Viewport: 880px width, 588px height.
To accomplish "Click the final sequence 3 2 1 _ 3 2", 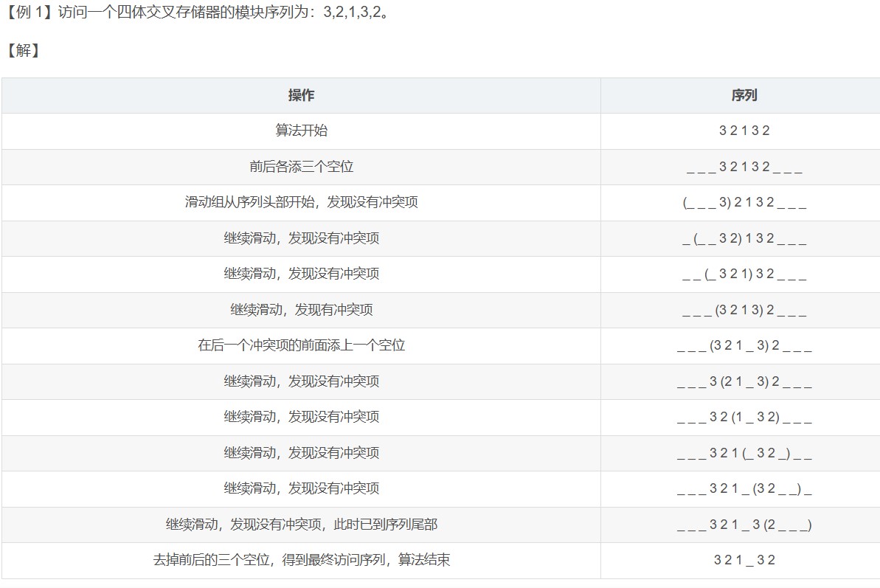I will click(x=744, y=561).
